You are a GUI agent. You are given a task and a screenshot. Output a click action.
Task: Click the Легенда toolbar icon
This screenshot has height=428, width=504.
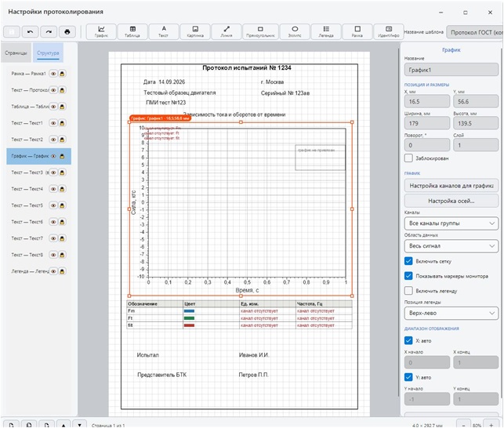point(326,32)
